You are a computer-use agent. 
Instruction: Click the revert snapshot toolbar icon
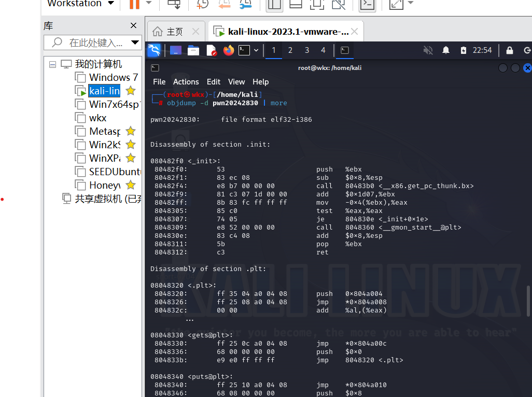pyautogui.click(x=225, y=4)
